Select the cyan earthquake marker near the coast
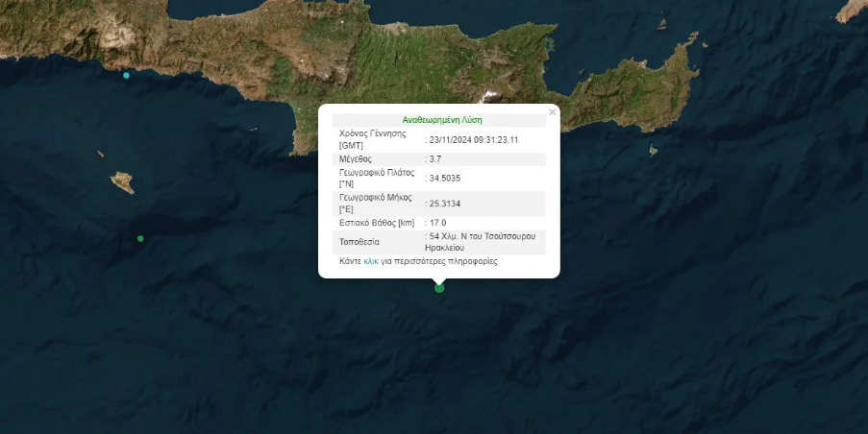This screenshot has width=868, height=434. point(126,75)
